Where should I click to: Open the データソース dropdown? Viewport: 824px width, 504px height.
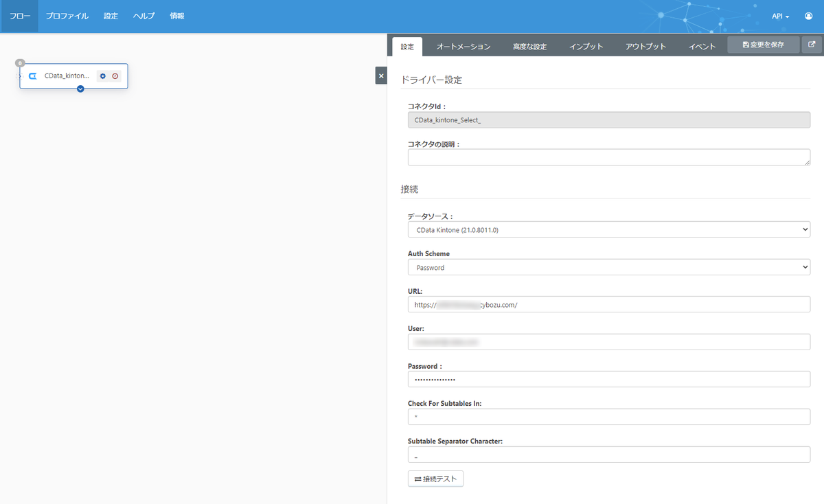click(609, 229)
